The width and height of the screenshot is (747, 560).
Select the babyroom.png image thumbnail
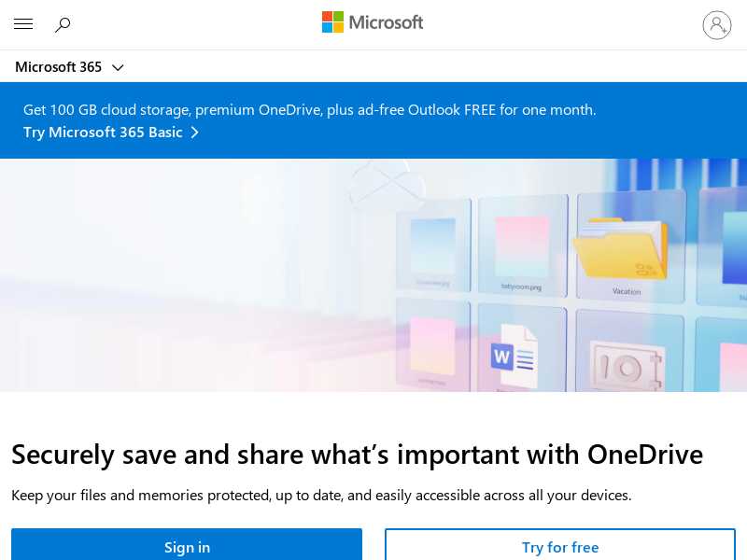pyautogui.click(x=522, y=243)
